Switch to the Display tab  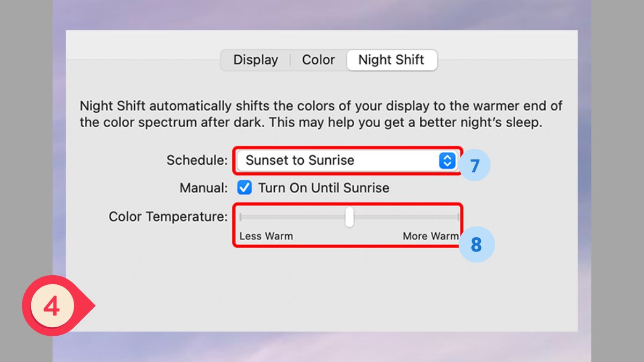pos(255,60)
